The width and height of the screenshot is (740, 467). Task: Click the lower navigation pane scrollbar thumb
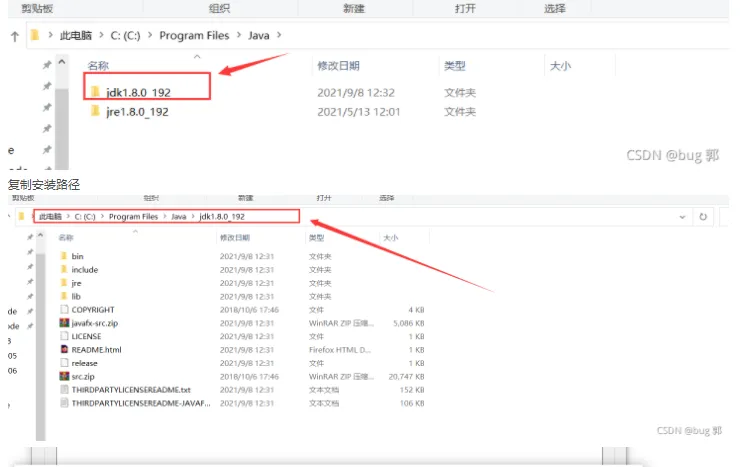tap(41, 347)
